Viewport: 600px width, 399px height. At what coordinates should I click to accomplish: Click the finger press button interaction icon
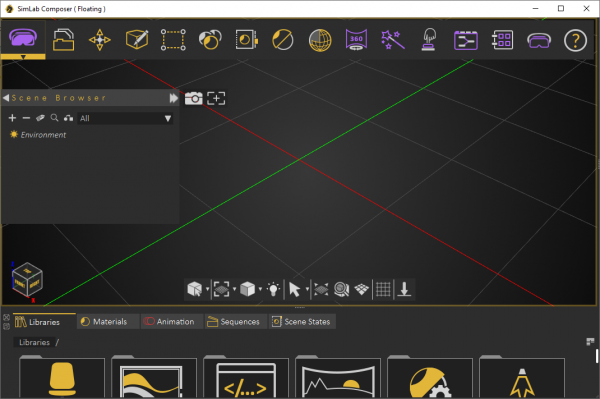(429, 39)
